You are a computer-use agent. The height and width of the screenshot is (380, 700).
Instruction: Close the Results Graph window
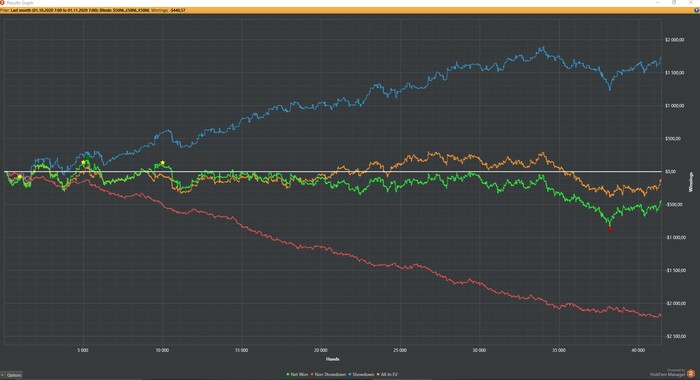(x=690, y=3)
